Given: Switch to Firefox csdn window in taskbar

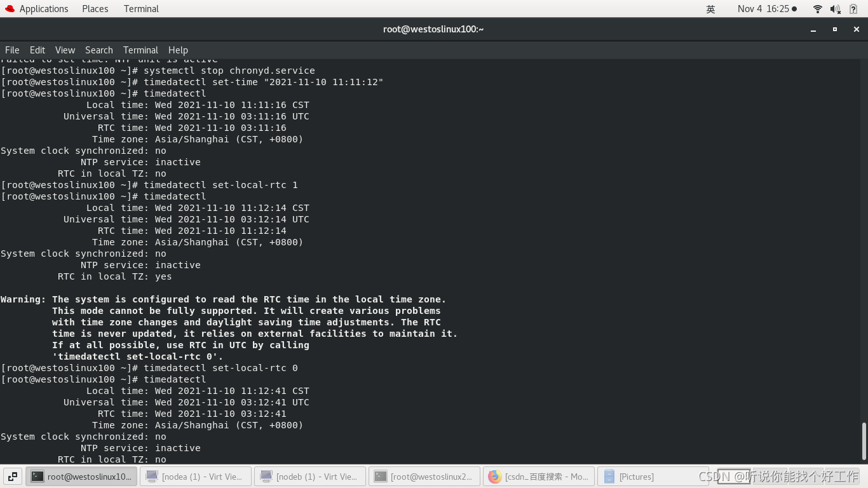Looking at the screenshot, I should (539, 477).
